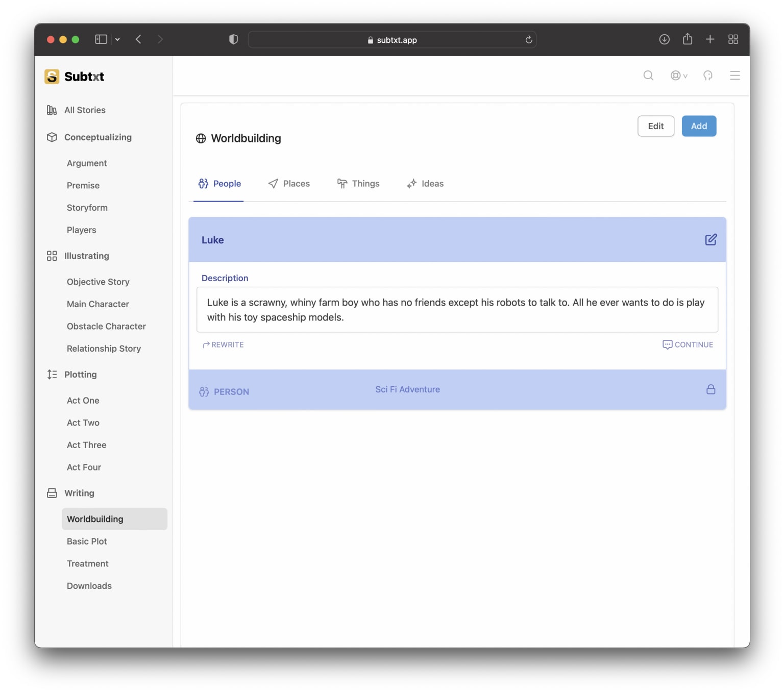Viewport: 784px width, 693px height.
Task: Open the Sci Fi Adventure story link
Action: (407, 389)
